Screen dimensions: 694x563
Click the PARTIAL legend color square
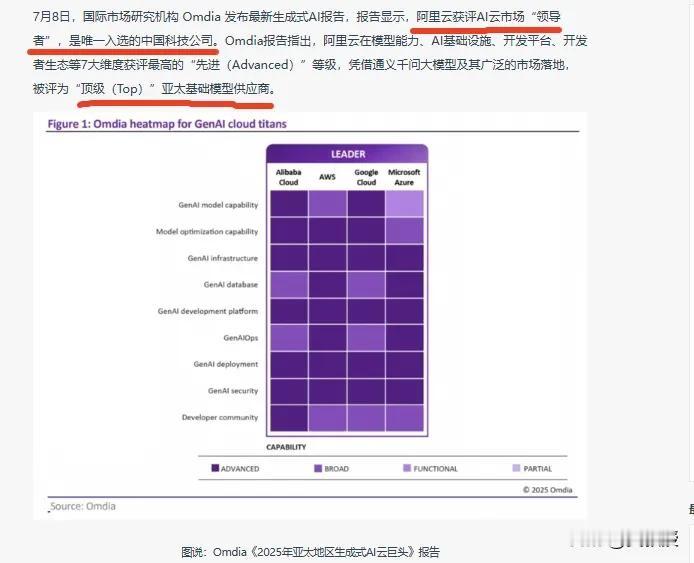click(516, 468)
